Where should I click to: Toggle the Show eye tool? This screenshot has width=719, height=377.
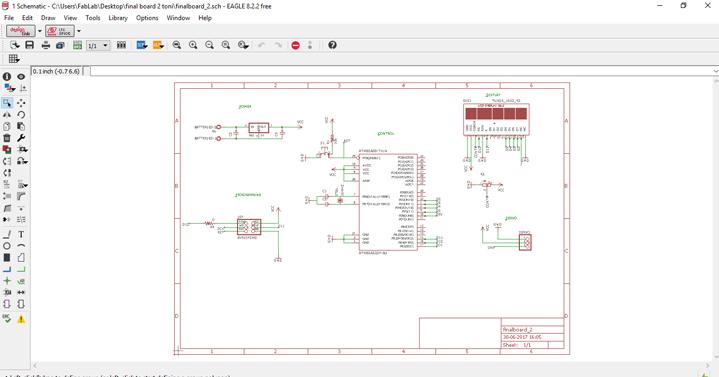21,77
